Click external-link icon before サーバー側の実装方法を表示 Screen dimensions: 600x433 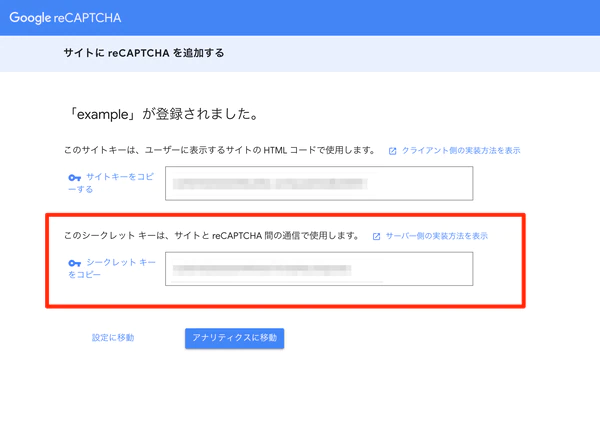tap(377, 236)
